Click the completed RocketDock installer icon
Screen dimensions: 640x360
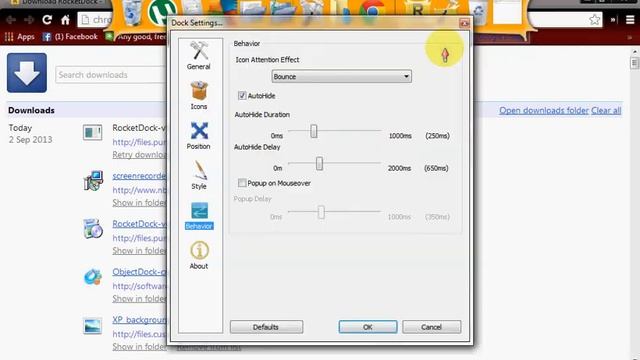(x=93, y=229)
